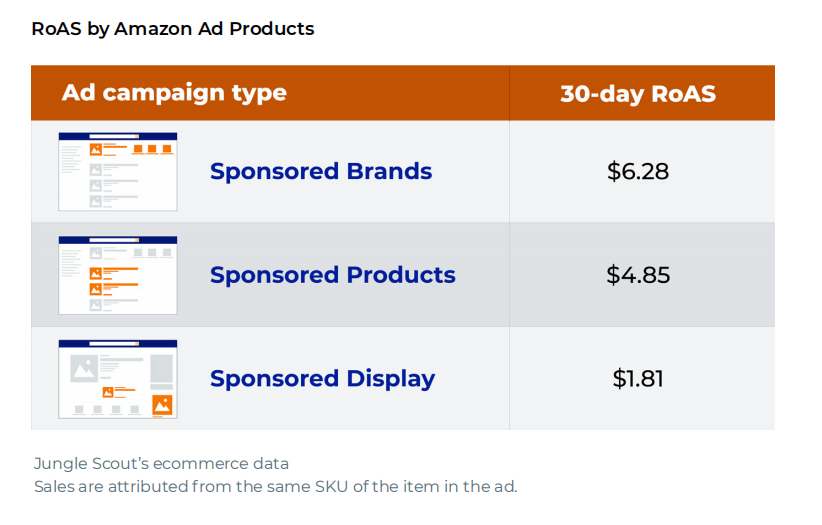Click the $1.81 RoAS value
Image resolution: width=822 pixels, height=525 pixels.
(638, 379)
